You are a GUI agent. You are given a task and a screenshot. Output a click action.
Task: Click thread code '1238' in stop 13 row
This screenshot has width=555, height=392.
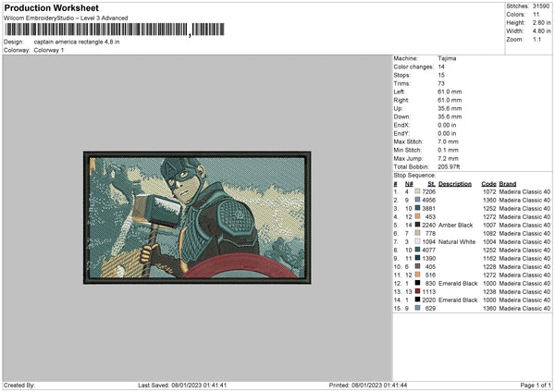click(x=489, y=291)
